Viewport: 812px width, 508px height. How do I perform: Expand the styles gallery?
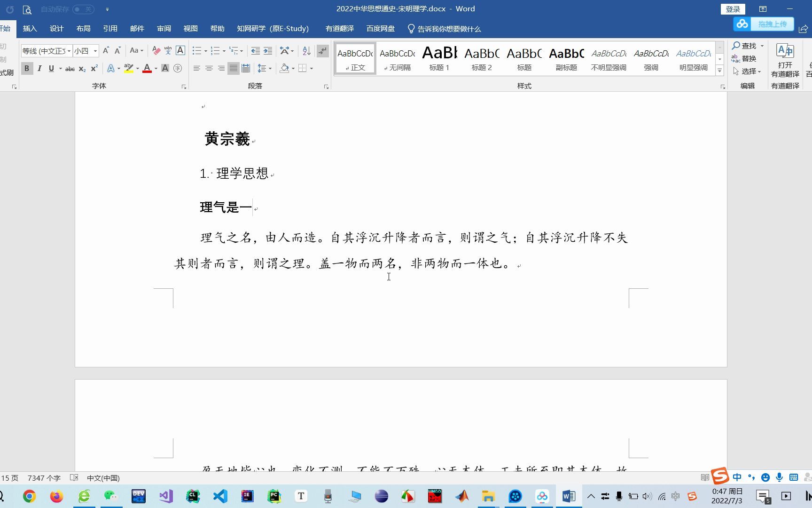click(x=719, y=71)
